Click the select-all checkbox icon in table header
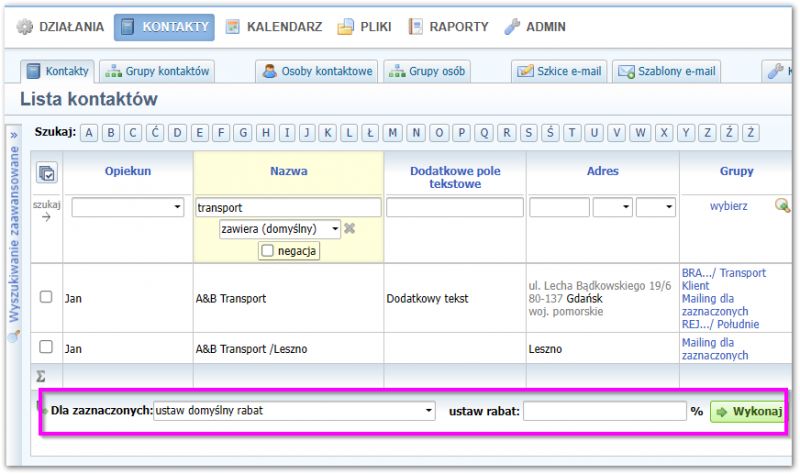This screenshot has height=474, width=800. (47, 173)
